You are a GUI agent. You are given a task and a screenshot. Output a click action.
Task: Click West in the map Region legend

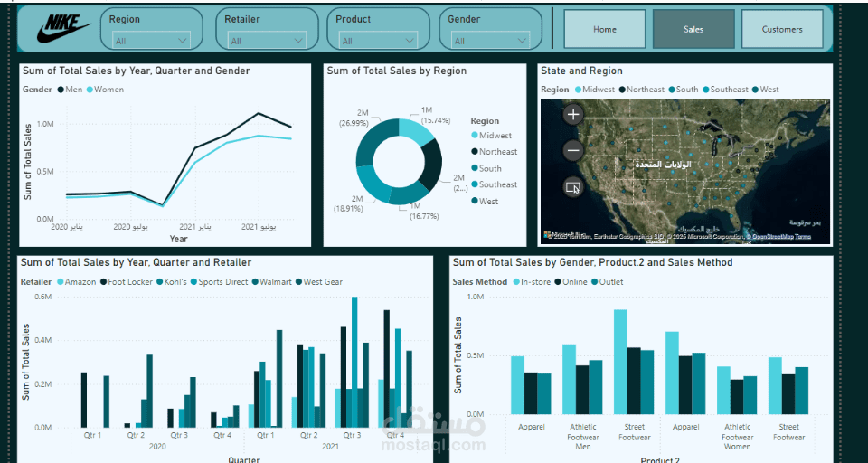tap(766, 90)
